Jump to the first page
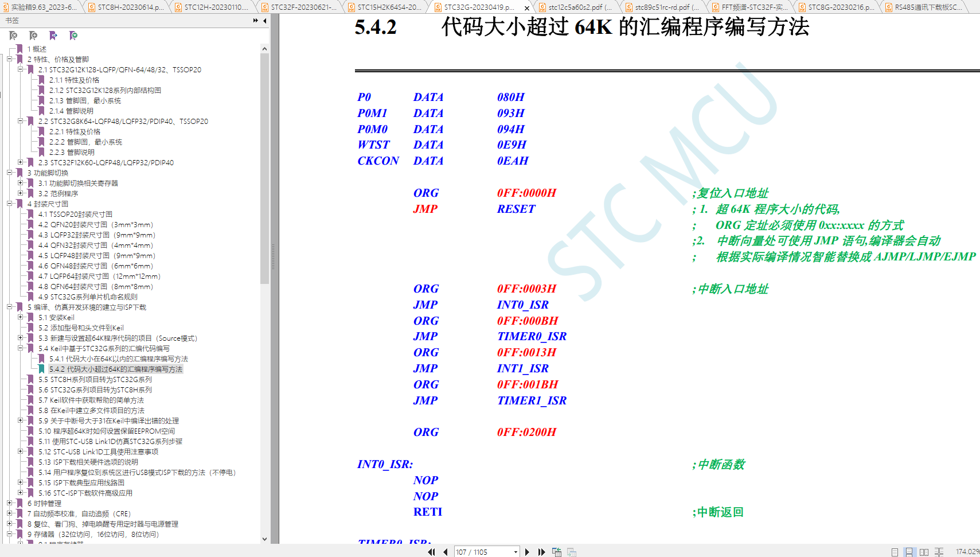Image resolution: width=980 pixels, height=557 pixels. tap(432, 552)
